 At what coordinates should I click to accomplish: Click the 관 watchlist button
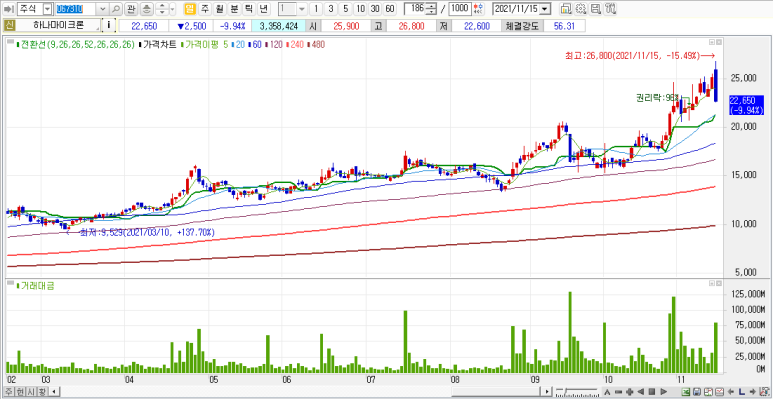point(131,9)
